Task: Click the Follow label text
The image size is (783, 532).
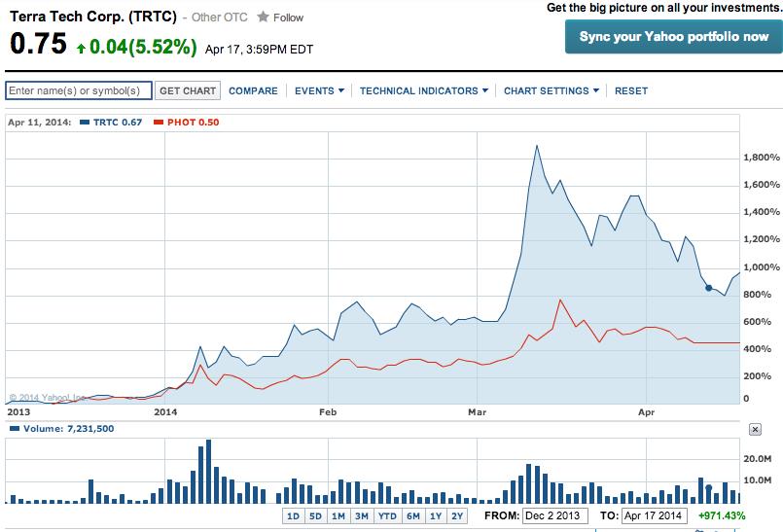Action: [288, 18]
